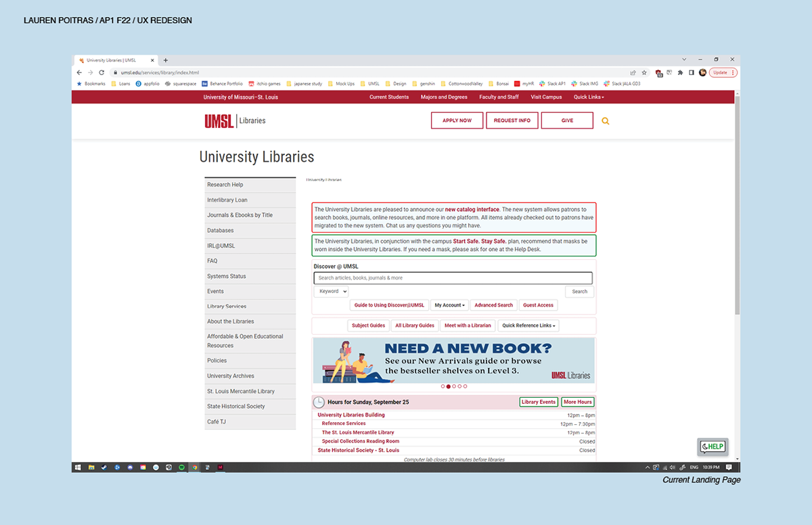Click the Advanced Search button
Image resolution: width=812 pixels, height=525 pixels.
point(494,305)
